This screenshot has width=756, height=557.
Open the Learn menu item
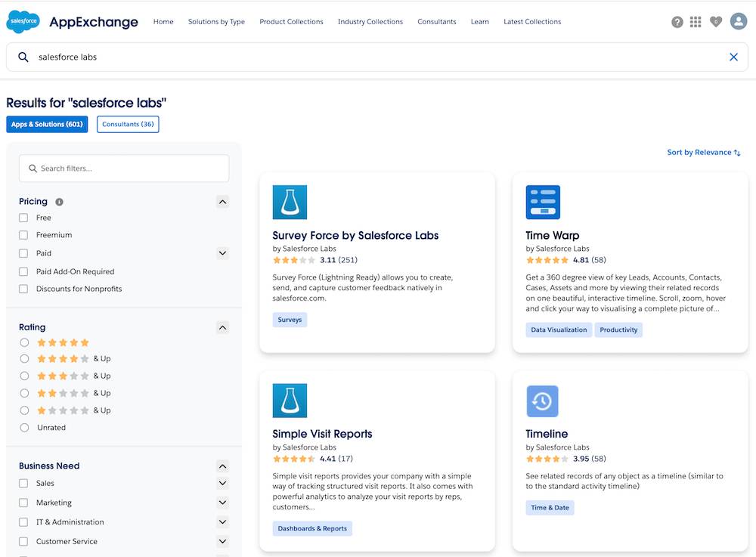tap(480, 22)
